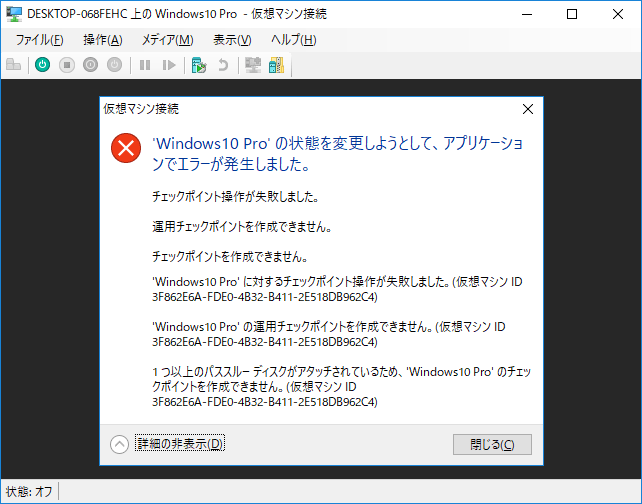
Task: Click the 詳細の非表示(D) link
Action: click(x=180, y=444)
